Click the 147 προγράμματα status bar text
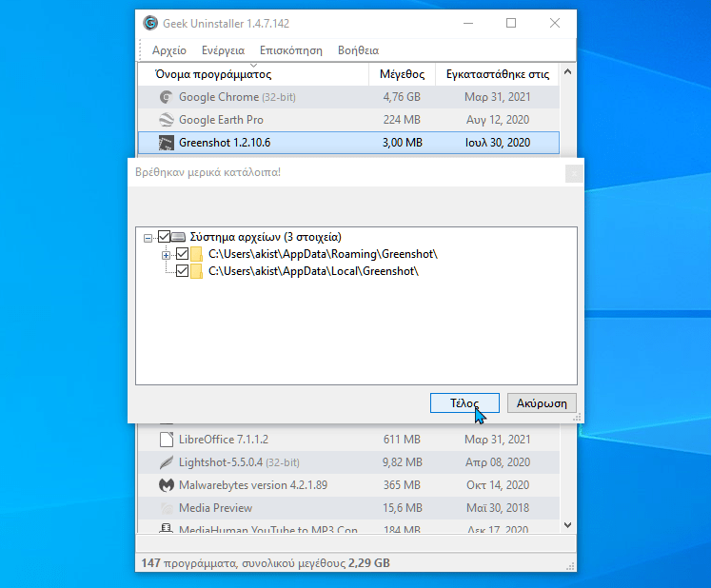 tap(266, 563)
